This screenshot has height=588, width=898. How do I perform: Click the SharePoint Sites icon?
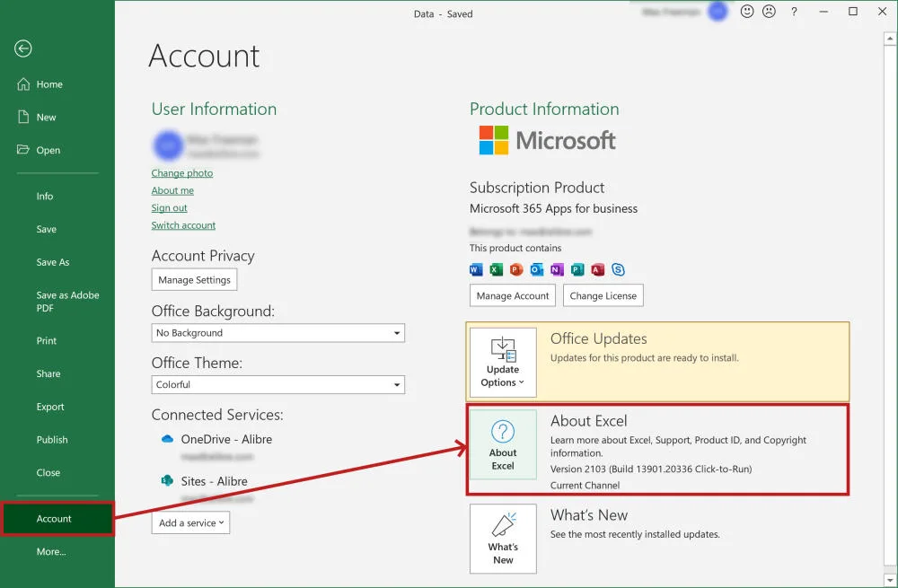(167, 481)
